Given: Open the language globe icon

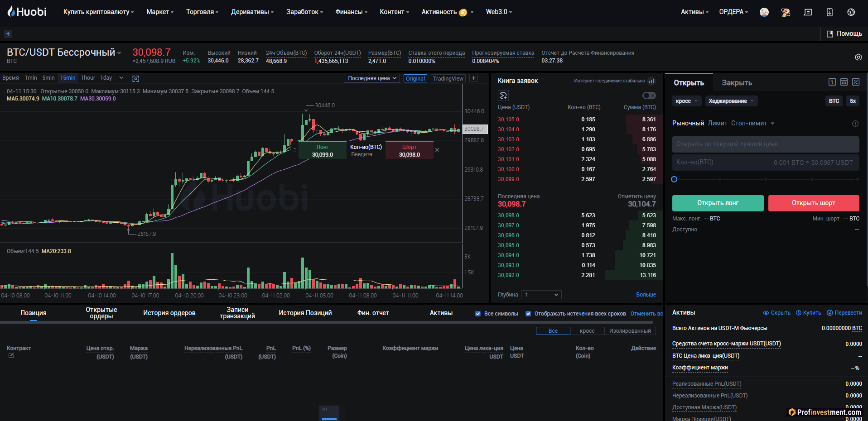Looking at the screenshot, I should (x=851, y=12).
